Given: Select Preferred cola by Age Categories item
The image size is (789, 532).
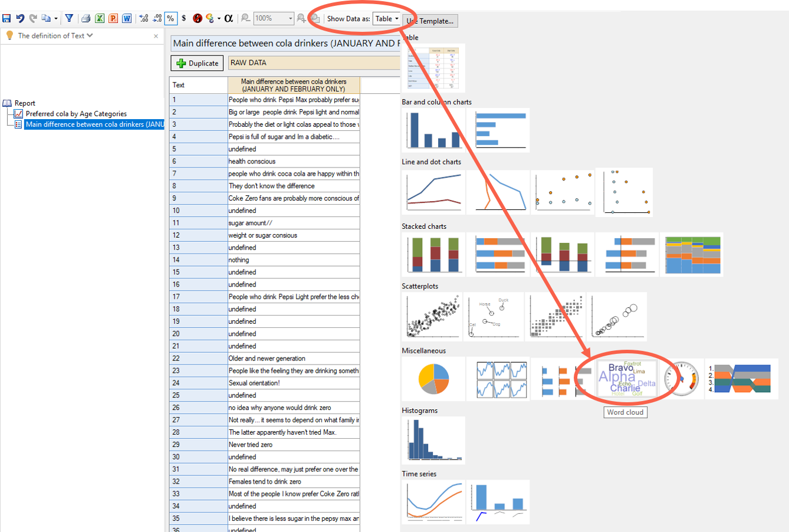Looking at the screenshot, I should (x=76, y=114).
